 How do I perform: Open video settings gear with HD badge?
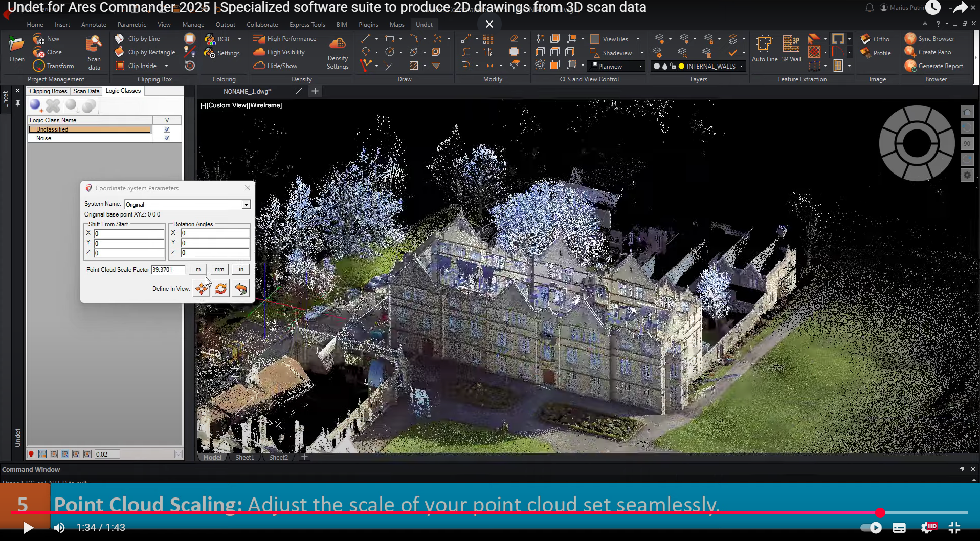tap(928, 527)
